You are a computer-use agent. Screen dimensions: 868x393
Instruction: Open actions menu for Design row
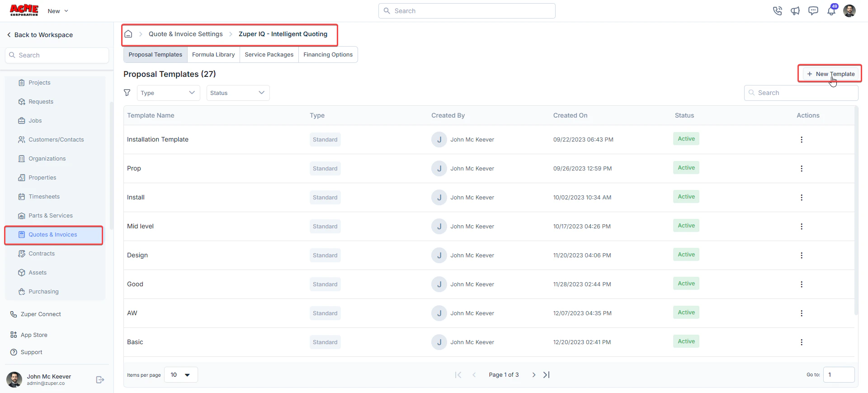[x=802, y=256]
